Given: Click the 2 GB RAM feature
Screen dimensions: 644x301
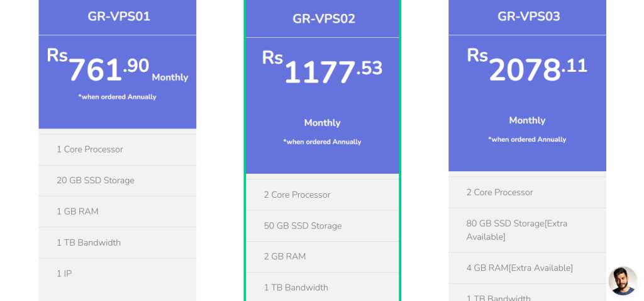Looking at the screenshot, I should (285, 256).
